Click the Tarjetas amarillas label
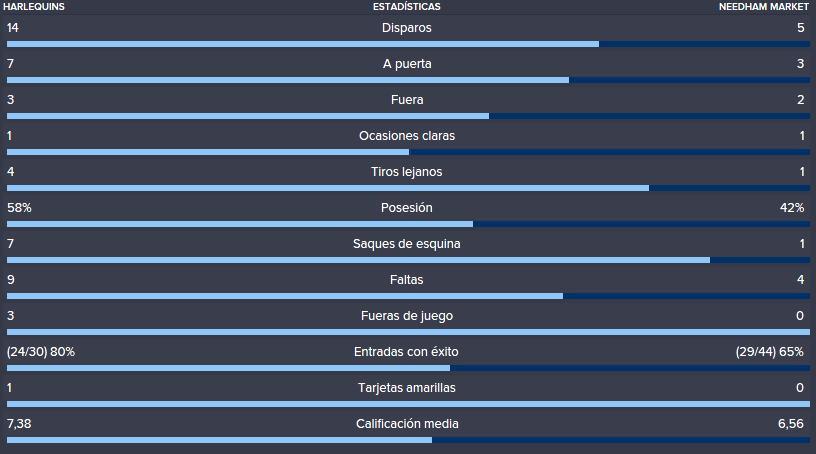Image resolution: width=816 pixels, height=454 pixels. pos(407,388)
